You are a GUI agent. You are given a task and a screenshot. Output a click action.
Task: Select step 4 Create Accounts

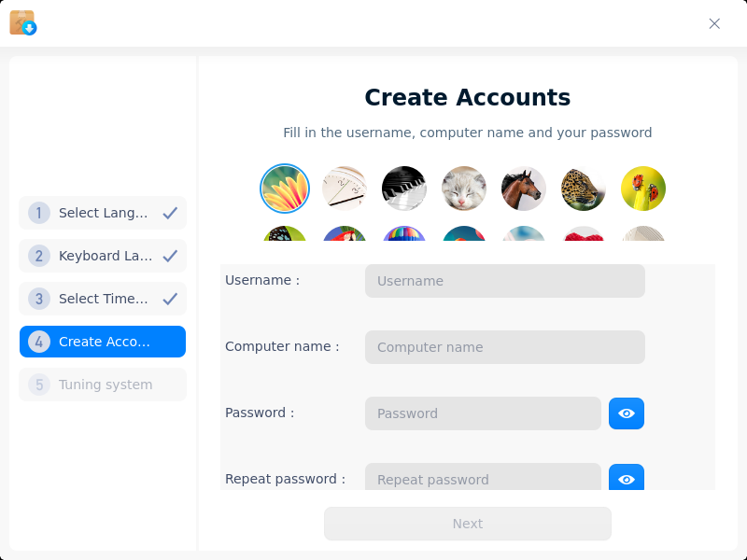tap(103, 342)
